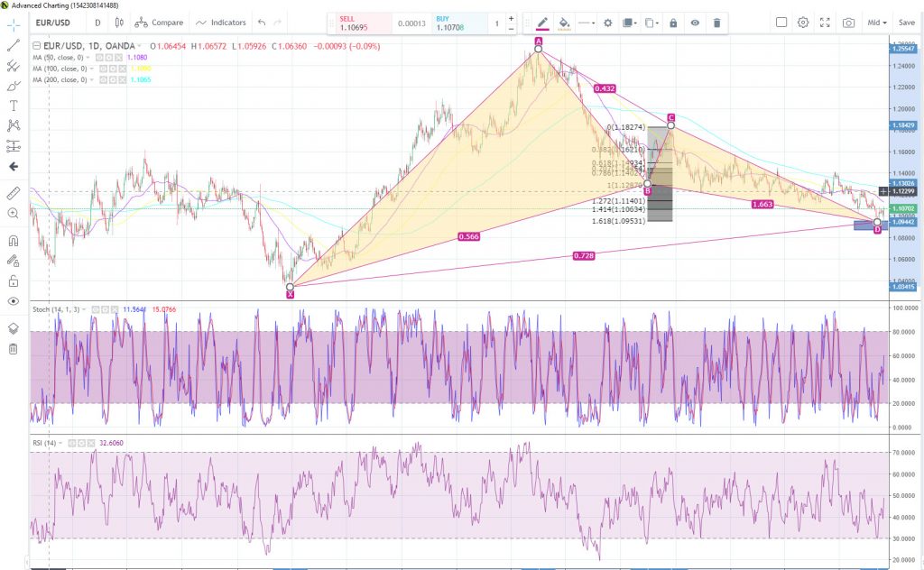This screenshot has width=924, height=570.
Task: Open MA (50, close, 0) dropdown arrow
Action: (88, 57)
